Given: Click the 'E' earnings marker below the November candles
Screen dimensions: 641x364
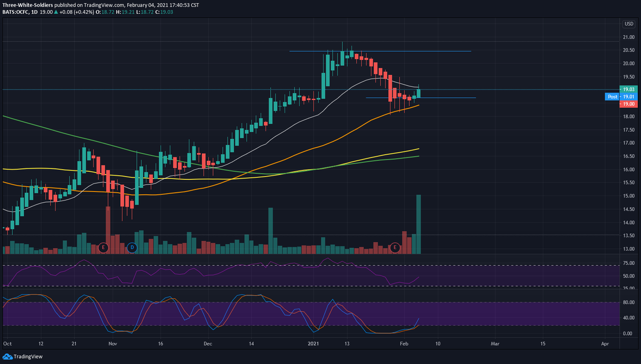Looking at the screenshot, I should pyautogui.click(x=103, y=247).
